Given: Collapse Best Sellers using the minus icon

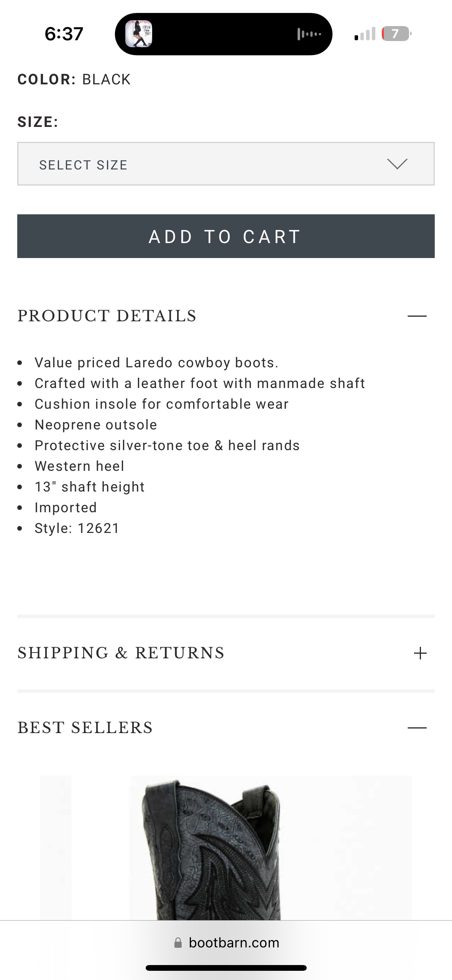Looking at the screenshot, I should (x=417, y=728).
